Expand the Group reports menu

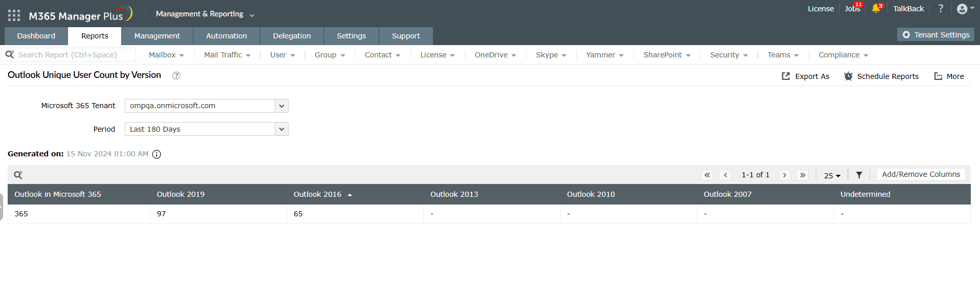tap(330, 55)
